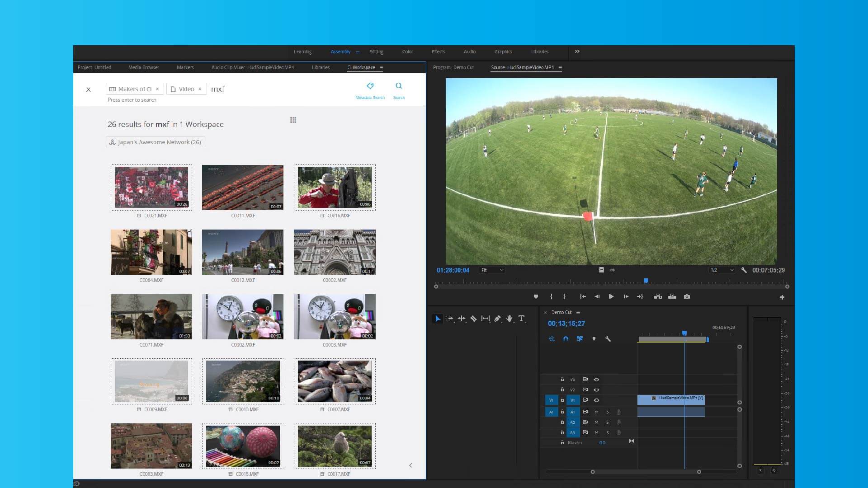Click the Metadata Search tag icon
Viewport: 868px width, 488px height.
(x=370, y=86)
